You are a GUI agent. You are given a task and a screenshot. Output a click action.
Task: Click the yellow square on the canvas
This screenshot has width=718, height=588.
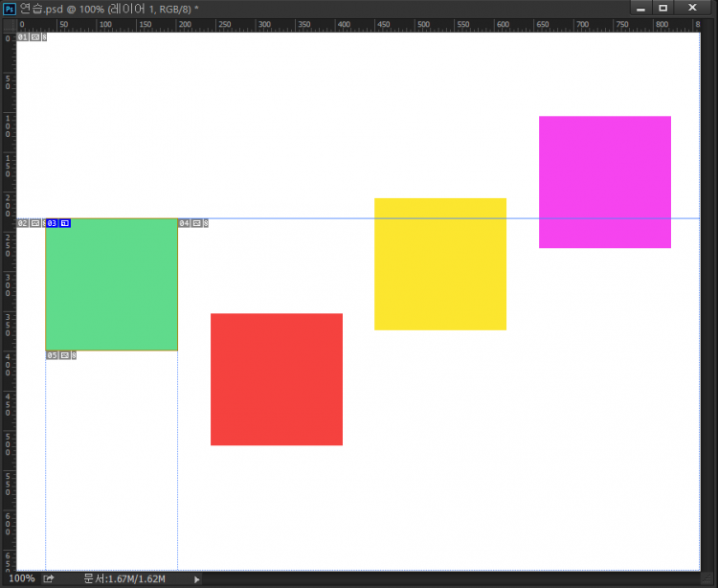pos(439,264)
